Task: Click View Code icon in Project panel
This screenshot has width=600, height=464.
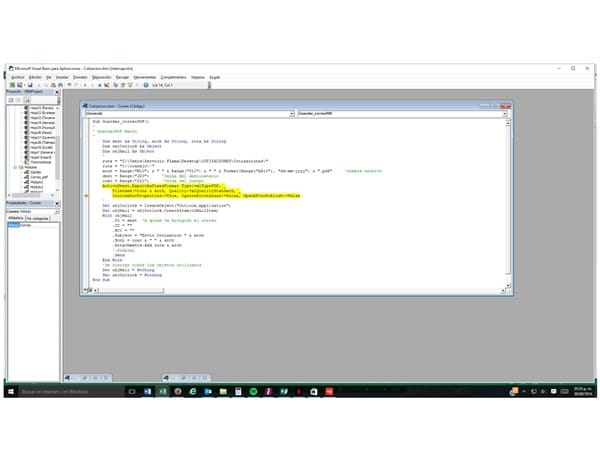Action: pyautogui.click(x=11, y=100)
